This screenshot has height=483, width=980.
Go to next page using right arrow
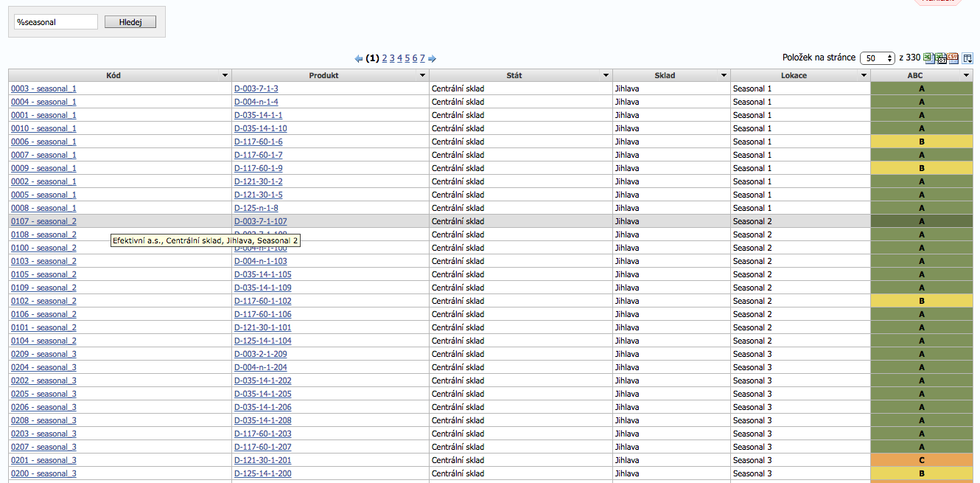[433, 59]
